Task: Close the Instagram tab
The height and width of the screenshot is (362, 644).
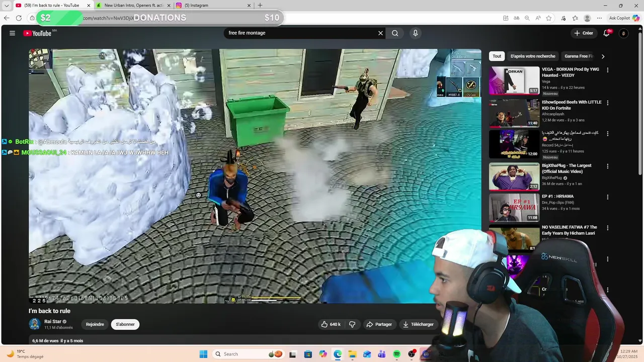Action: (x=249, y=5)
